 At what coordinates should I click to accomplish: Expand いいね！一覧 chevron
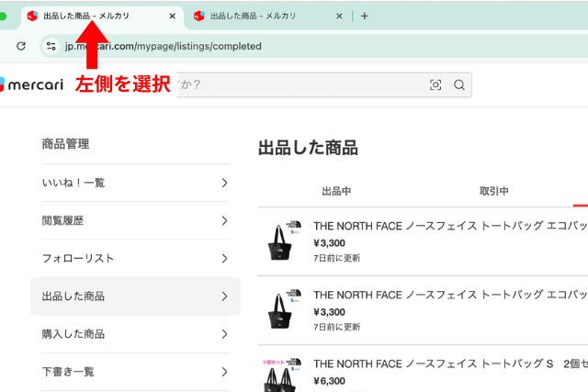click(224, 183)
